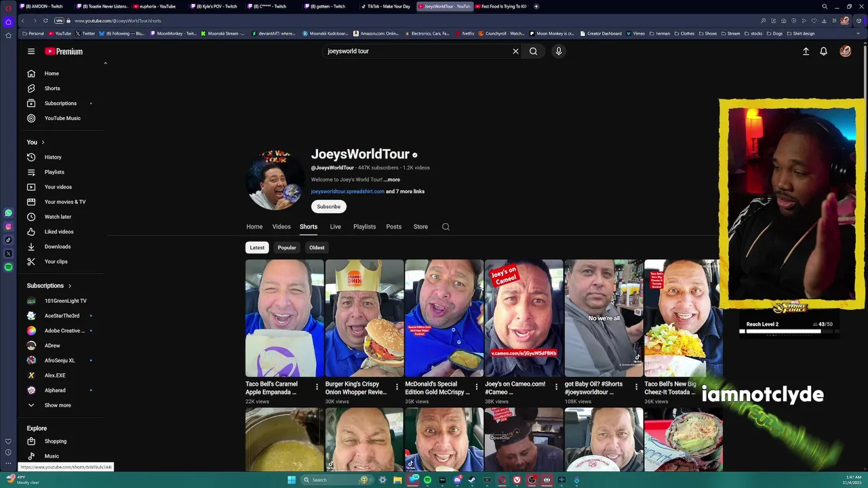Click the magnifier search button

[x=533, y=52]
